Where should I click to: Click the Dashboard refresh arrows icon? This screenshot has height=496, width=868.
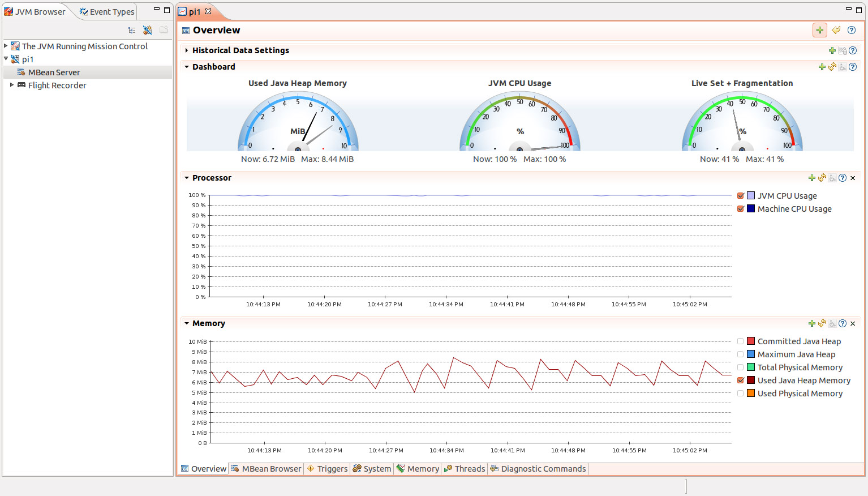pyautogui.click(x=832, y=67)
